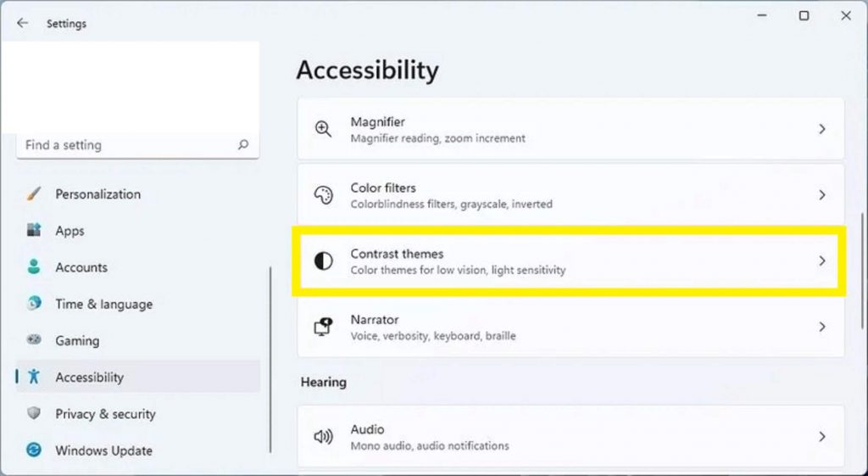Image resolution: width=868 pixels, height=476 pixels.
Task: Click the Magnifier zoom icon
Action: (323, 129)
